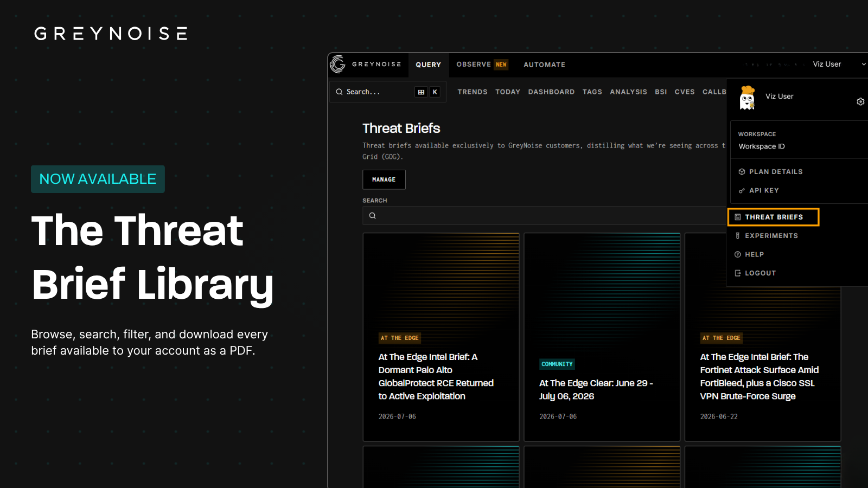The height and width of the screenshot is (488, 868).
Task: Click the AT THE EDGE tag on Fortinet brief
Action: click(x=722, y=338)
